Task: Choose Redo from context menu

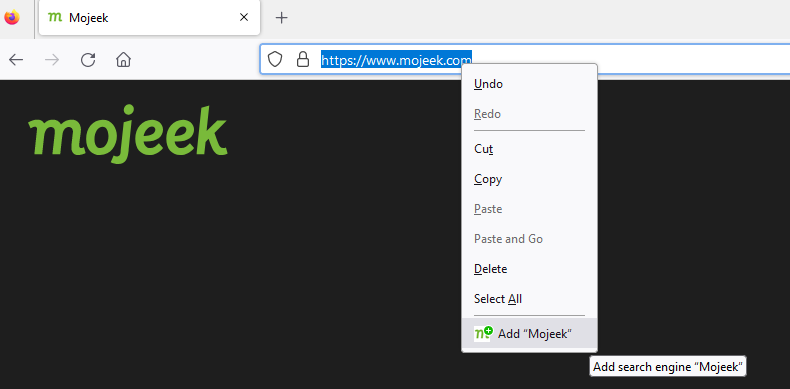Action: click(529, 114)
